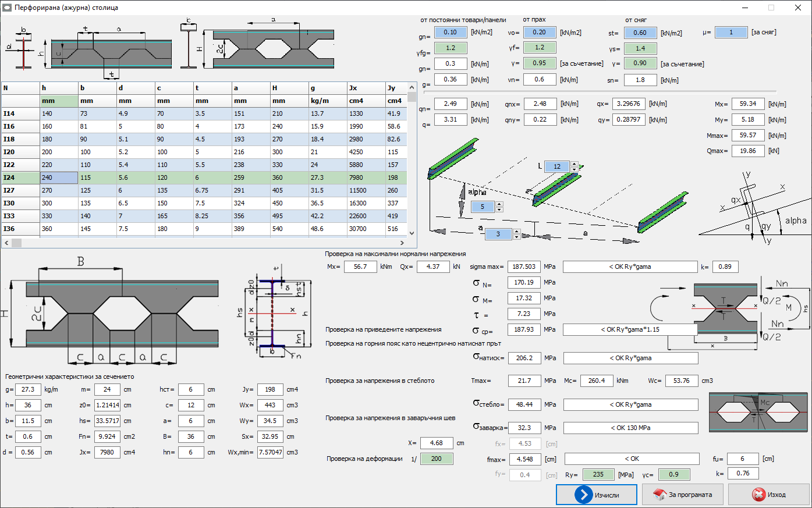Click the red X icon on Изход

758,495
